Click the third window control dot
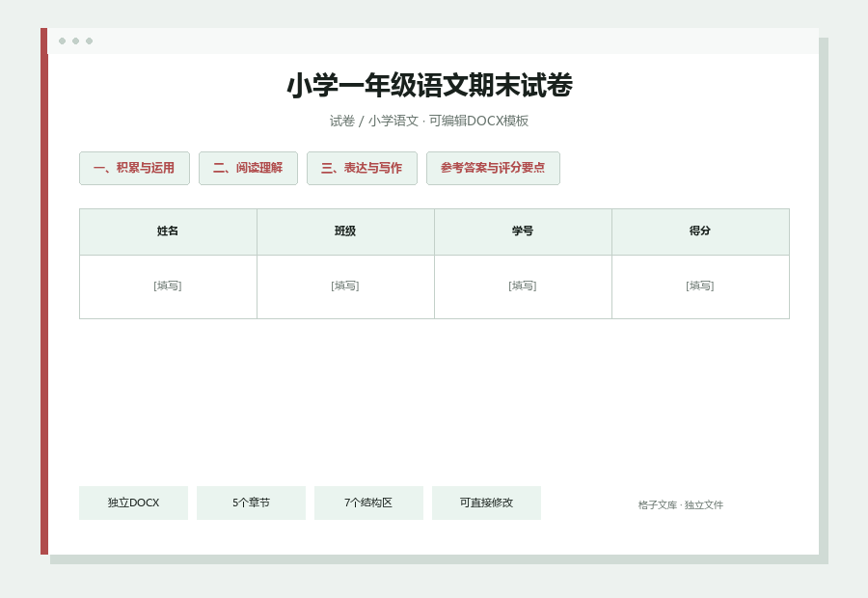 (89, 41)
